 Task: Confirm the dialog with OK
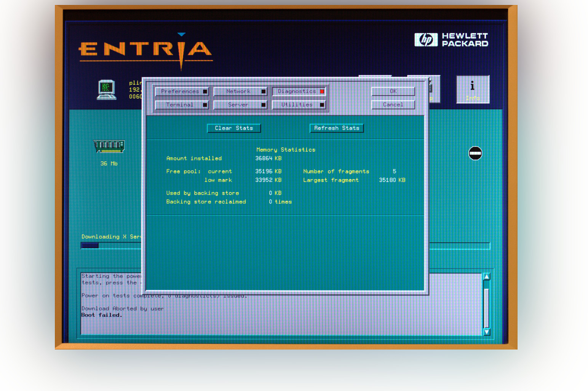click(x=393, y=91)
